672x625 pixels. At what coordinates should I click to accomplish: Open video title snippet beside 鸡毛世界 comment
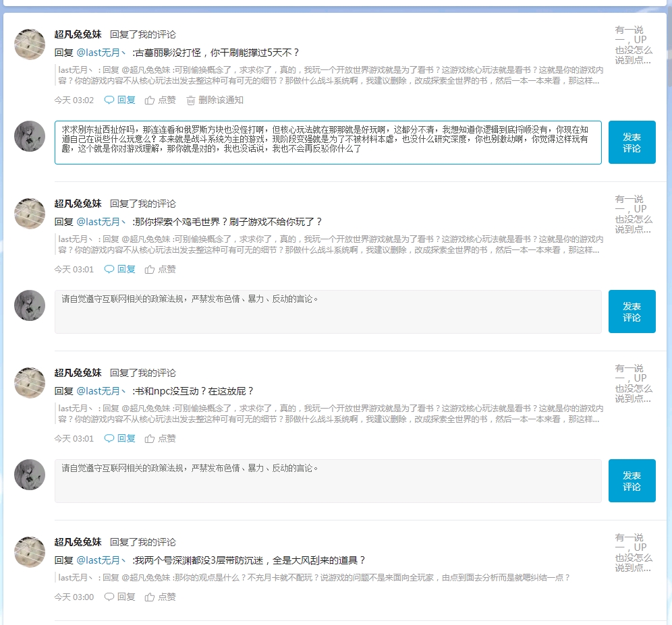click(x=634, y=214)
